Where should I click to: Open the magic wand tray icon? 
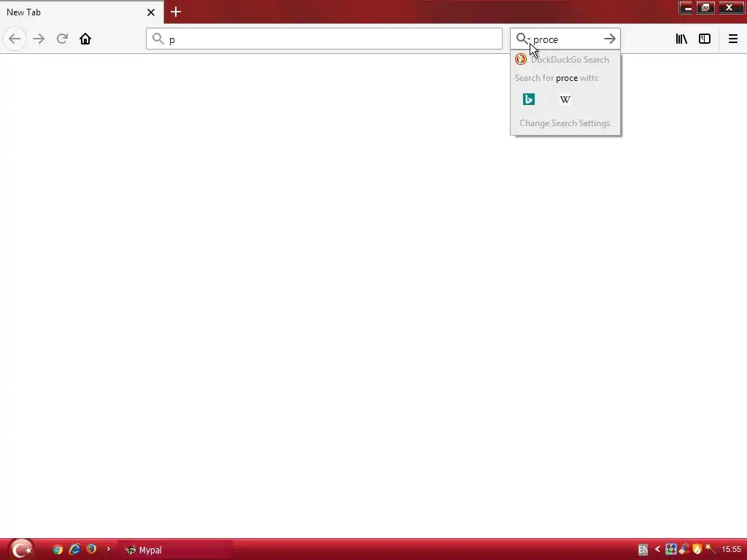coord(710,549)
